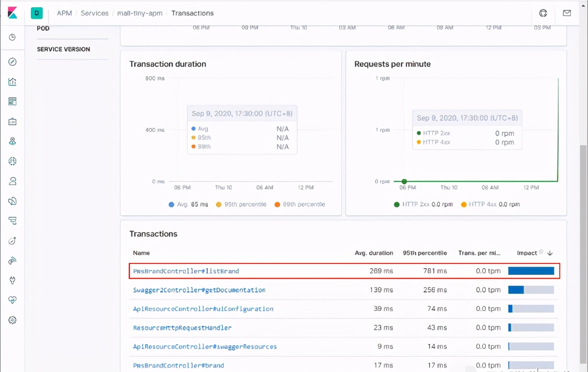
Task: Go to Services in the breadcrumb
Action: click(94, 13)
